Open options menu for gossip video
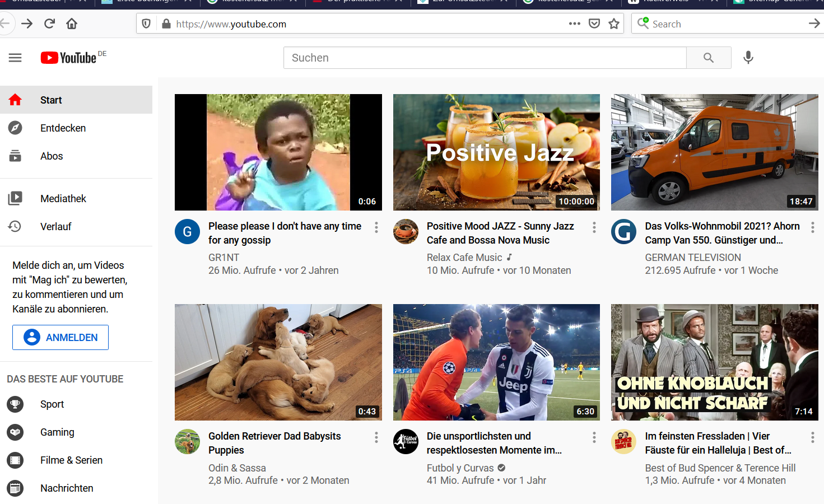 tap(376, 227)
